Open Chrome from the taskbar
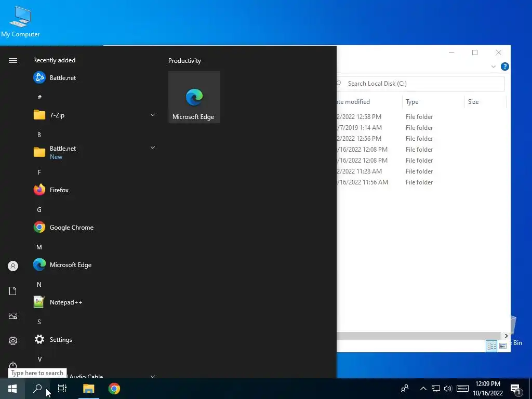Image resolution: width=532 pixels, height=399 pixels. (x=114, y=389)
